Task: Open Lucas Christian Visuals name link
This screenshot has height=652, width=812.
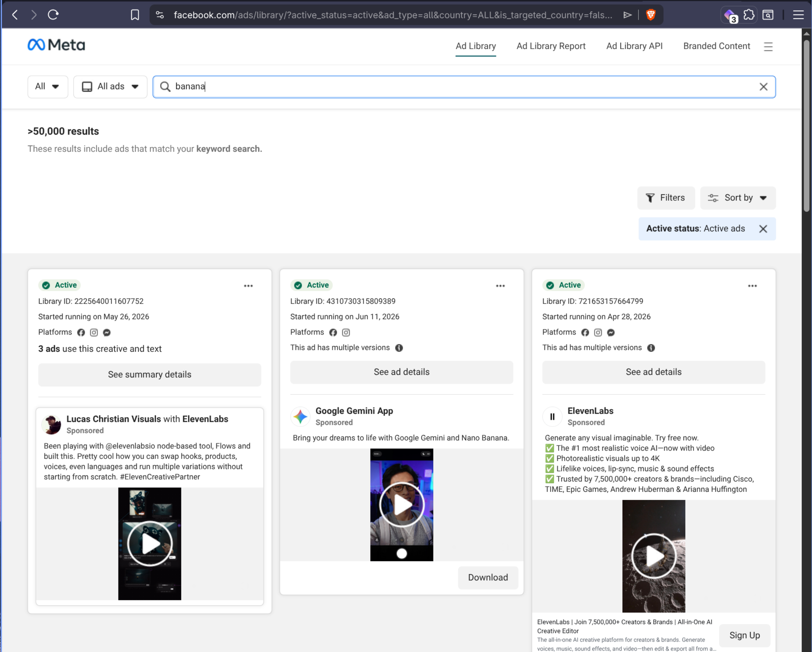Action: [114, 419]
